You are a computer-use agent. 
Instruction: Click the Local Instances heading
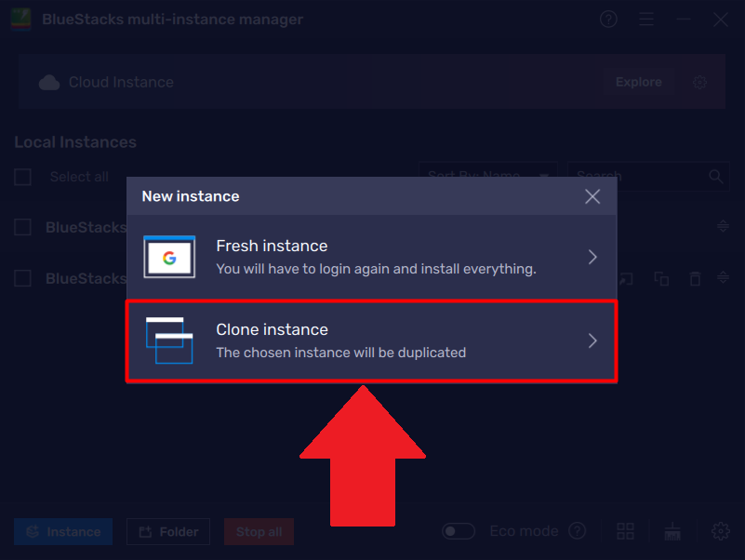coord(75,142)
